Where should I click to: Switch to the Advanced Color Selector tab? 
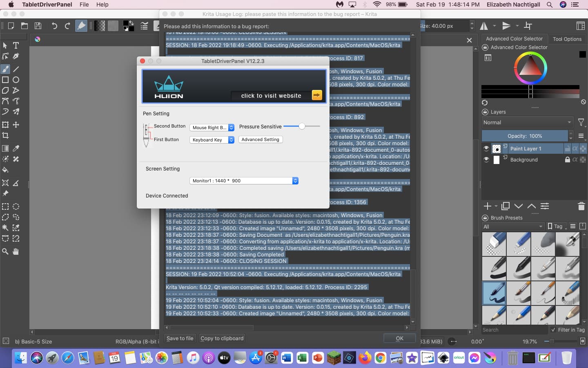click(x=514, y=38)
